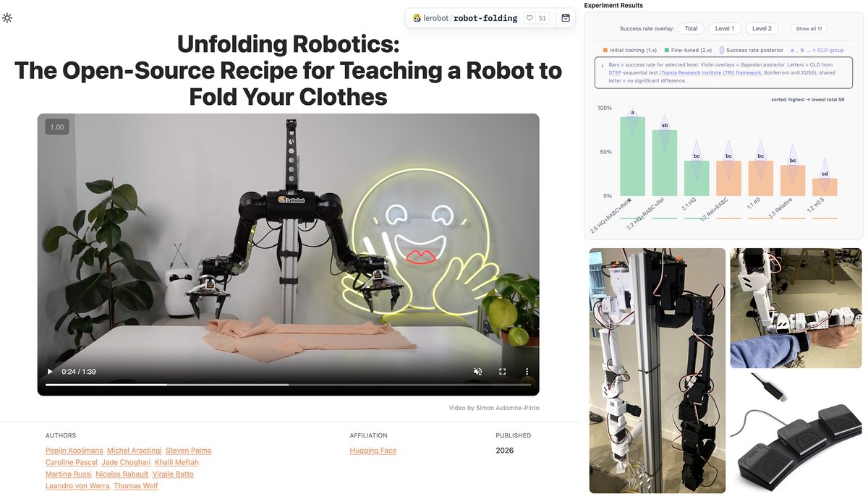Open the black foot pedal image
The height and width of the screenshot is (499, 868).
[796, 433]
